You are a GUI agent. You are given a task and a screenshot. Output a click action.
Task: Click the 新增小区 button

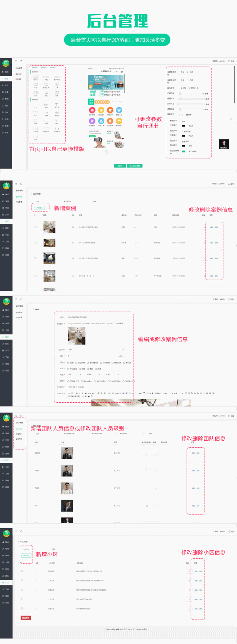(x=26, y=555)
